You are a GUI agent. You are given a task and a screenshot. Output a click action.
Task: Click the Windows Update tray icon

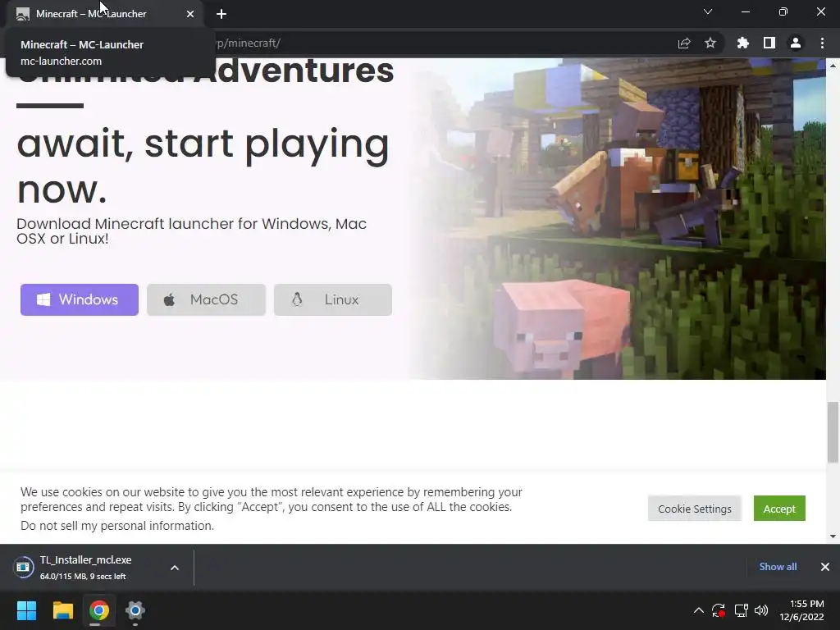pyautogui.click(x=719, y=610)
